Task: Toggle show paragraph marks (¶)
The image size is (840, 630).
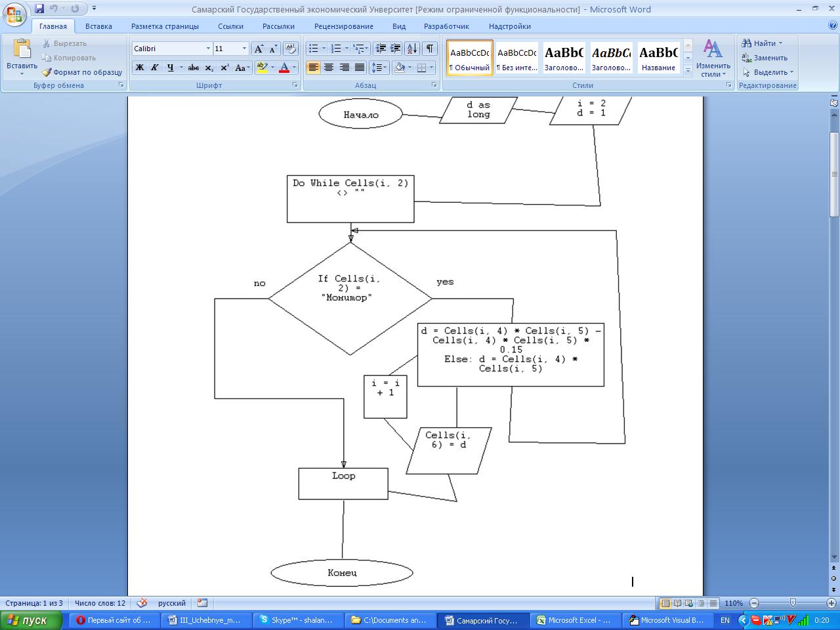Action: [x=429, y=49]
